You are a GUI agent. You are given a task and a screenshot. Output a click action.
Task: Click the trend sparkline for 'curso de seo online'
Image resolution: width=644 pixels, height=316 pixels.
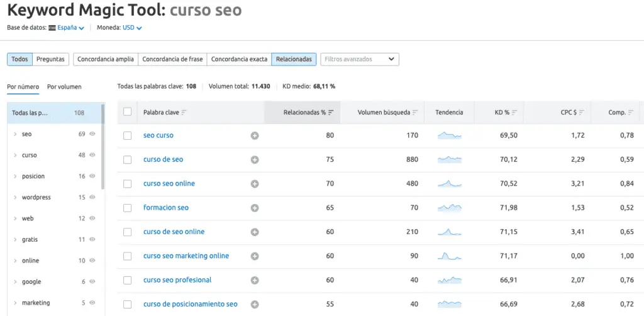click(x=449, y=232)
